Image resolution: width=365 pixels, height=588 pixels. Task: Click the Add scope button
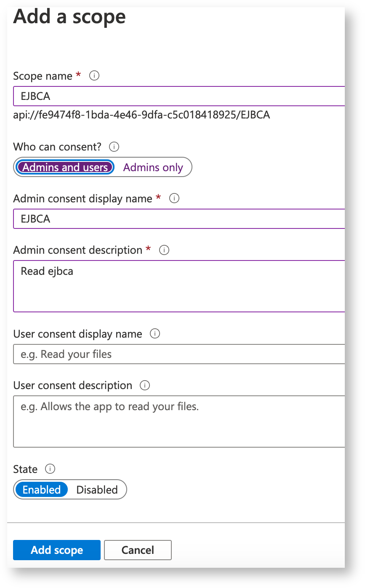coord(57,550)
